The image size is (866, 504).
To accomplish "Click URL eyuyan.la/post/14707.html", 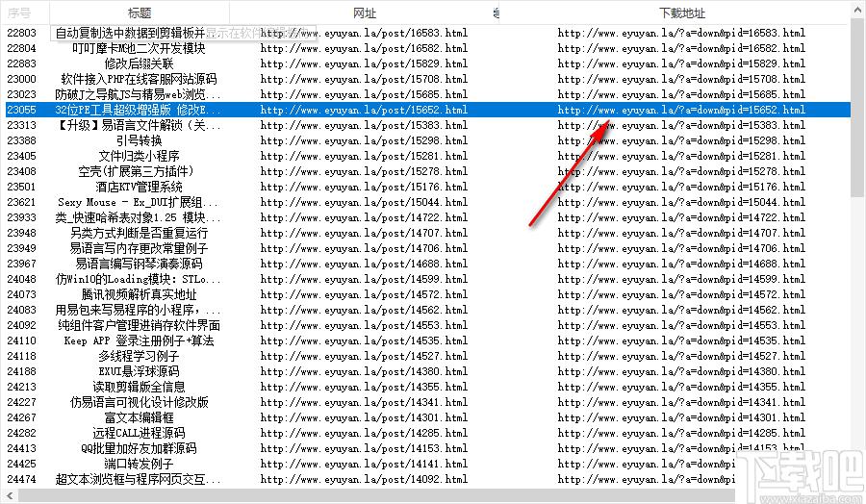I will click(x=364, y=233).
